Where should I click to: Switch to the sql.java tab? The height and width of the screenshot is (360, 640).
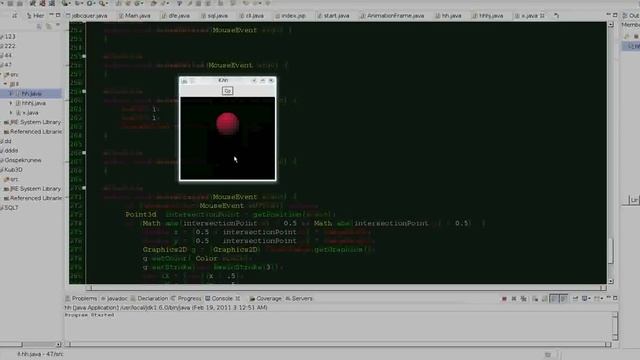point(214,16)
